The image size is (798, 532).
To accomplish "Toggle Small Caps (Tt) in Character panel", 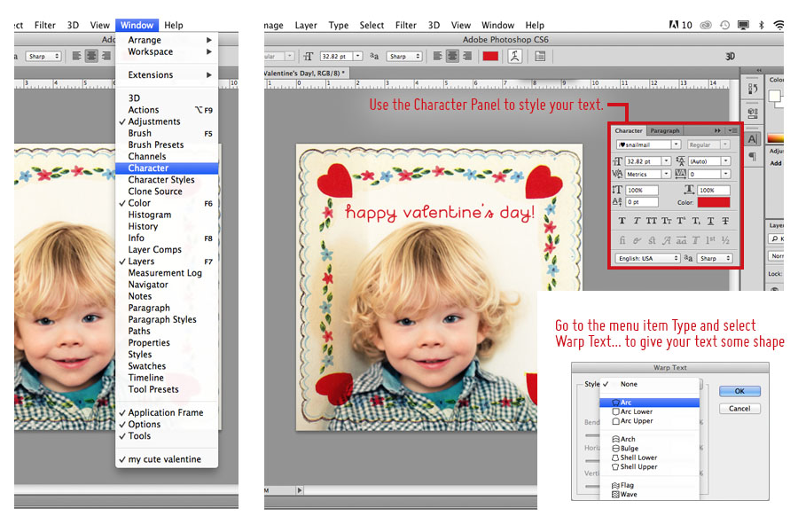I will click(666, 221).
